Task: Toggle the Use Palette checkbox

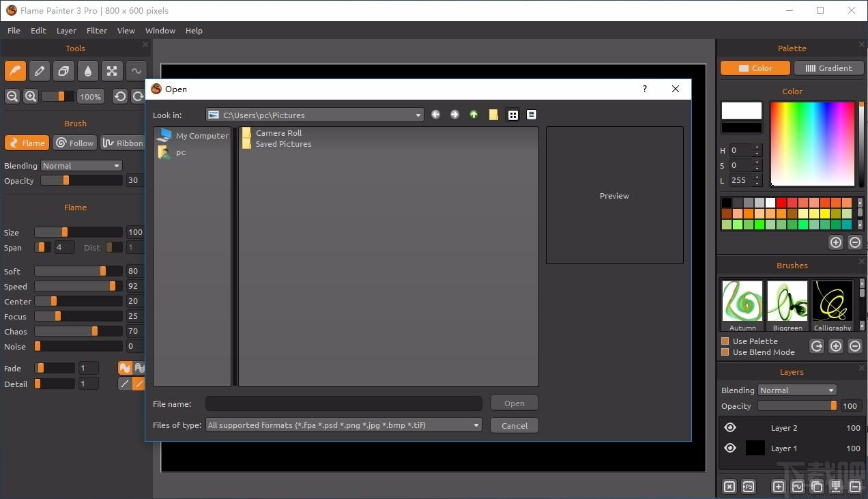Action: (725, 341)
